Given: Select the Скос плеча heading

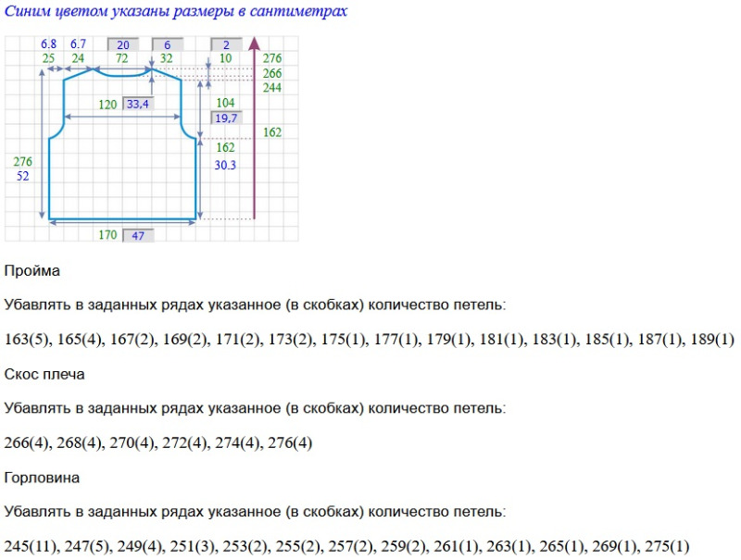Looking at the screenshot, I should [44, 374].
